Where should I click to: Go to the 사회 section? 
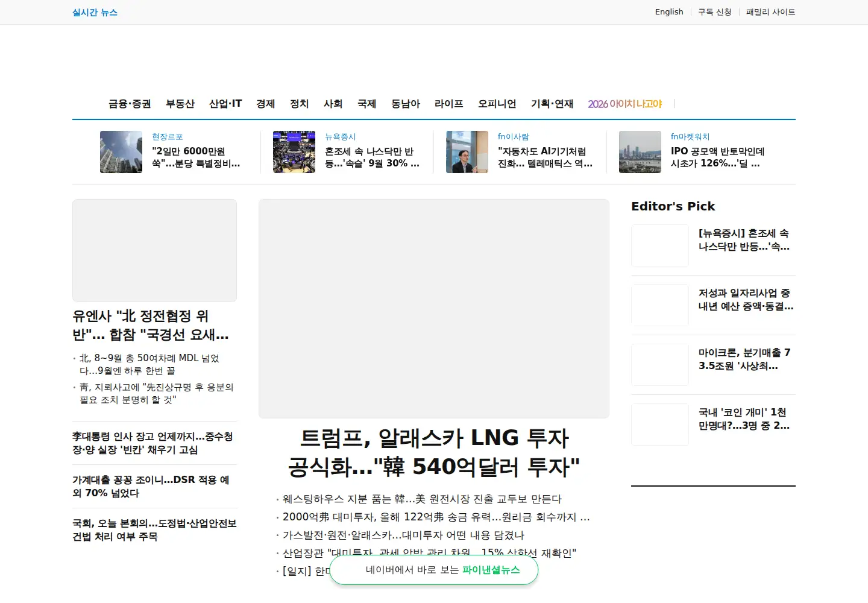333,104
